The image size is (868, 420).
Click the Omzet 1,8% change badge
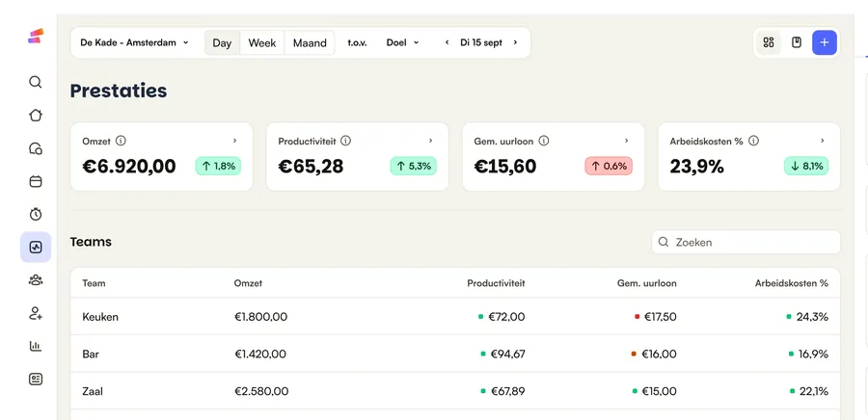coord(218,166)
